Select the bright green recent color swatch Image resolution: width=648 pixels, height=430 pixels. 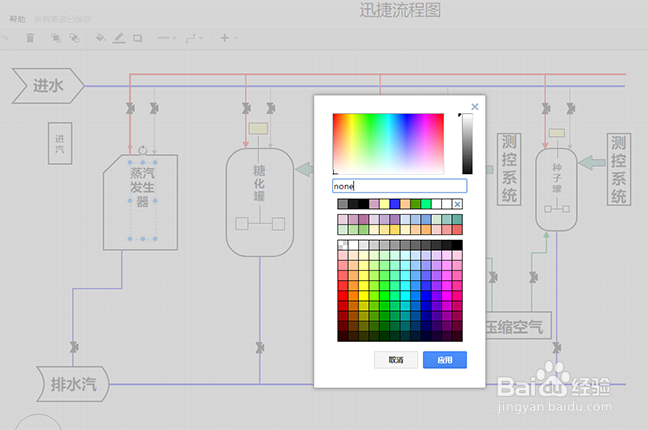[x=426, y=204]
